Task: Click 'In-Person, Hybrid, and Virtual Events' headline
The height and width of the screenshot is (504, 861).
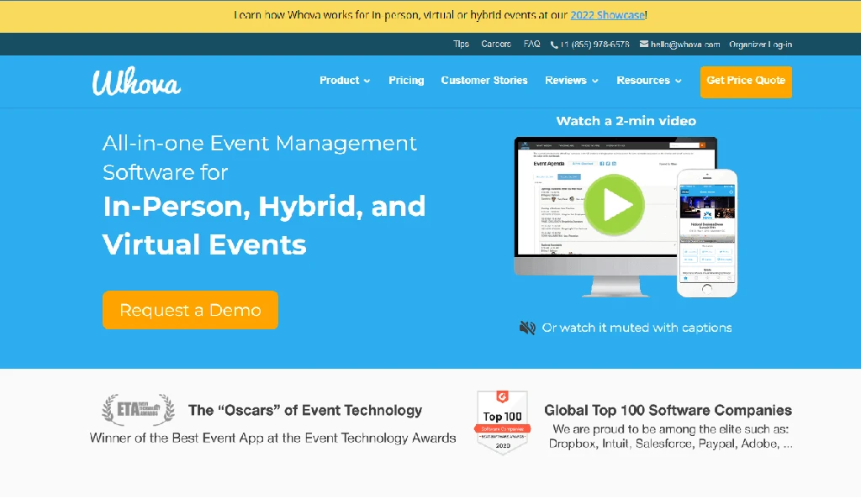Action: (x=264, y=225)
